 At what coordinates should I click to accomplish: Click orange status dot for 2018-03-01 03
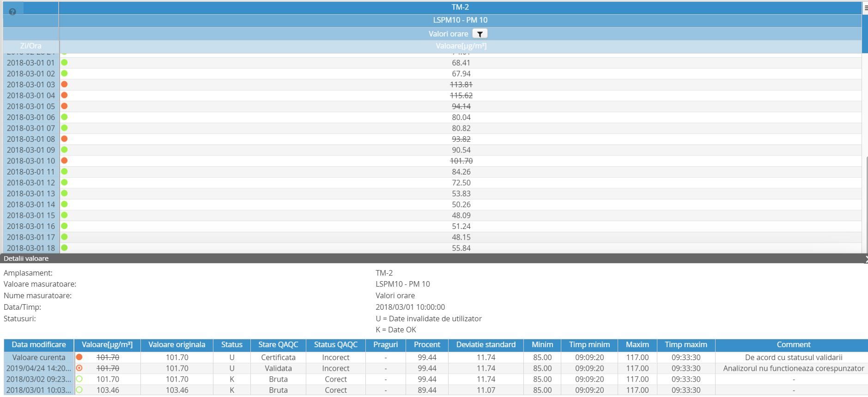(65, 84)
